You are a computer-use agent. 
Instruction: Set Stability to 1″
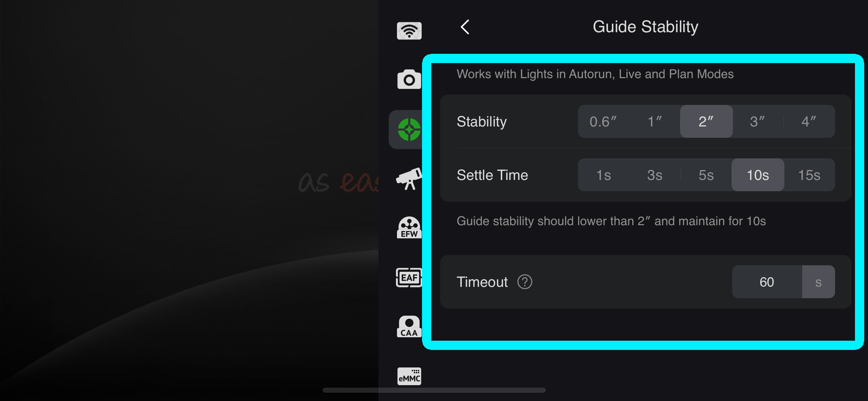(x=655, y=121)
